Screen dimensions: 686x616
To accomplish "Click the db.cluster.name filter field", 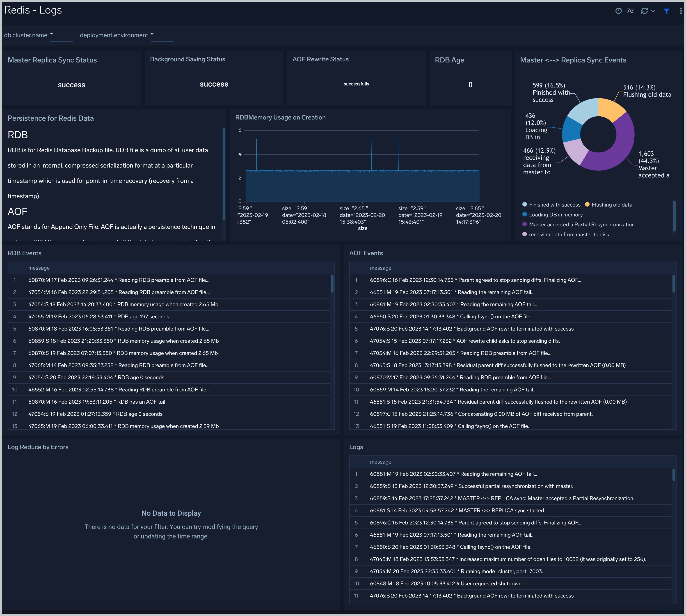I will [x=61, y=35].
